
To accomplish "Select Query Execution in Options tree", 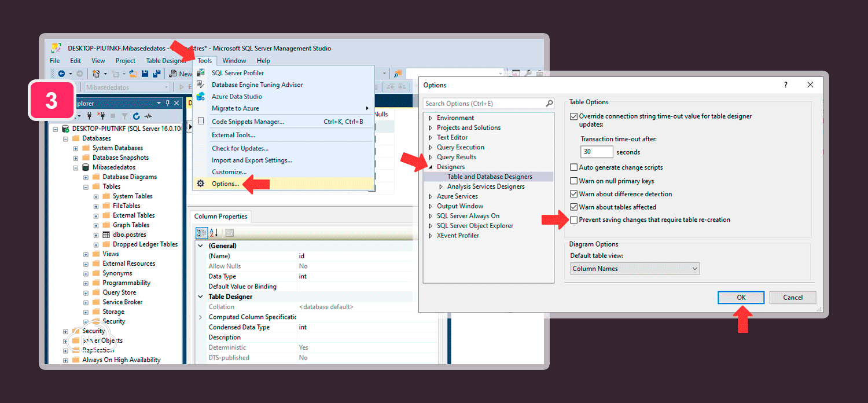I will (x=461, y=147).
